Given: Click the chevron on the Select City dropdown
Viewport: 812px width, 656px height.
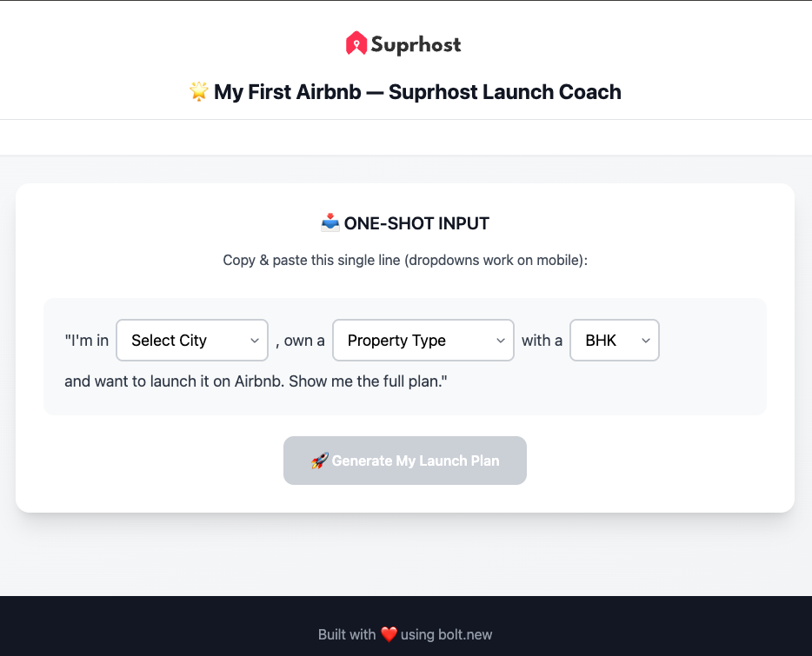Looking at the screenshot, I should click(x=255, y=340).
